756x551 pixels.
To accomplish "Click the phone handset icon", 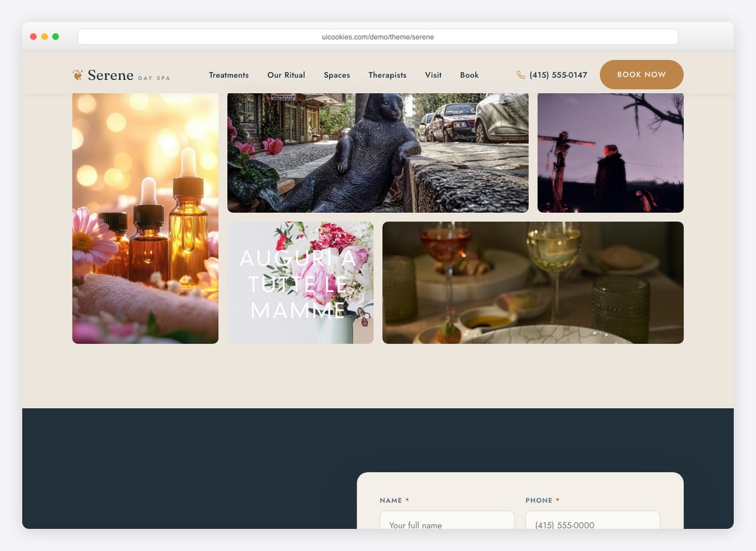I will click(x=520, y=75).
